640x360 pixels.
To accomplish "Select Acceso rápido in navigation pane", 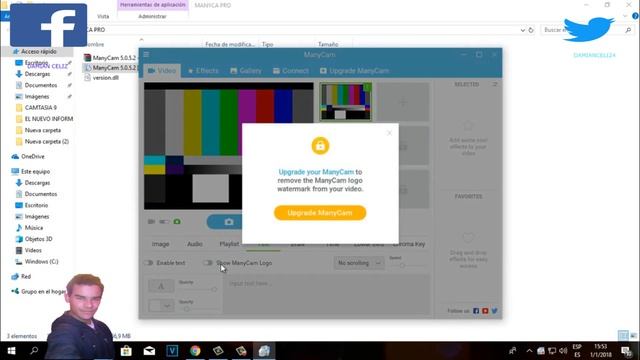I will pyautogui.click(x=39, y=51).
